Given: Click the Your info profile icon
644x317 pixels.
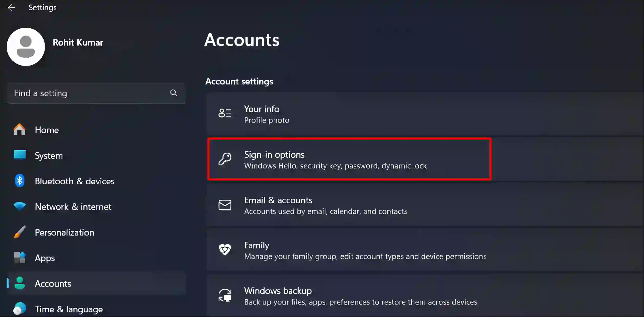Looking at the screenshot, I should click(x=225, y=114).
